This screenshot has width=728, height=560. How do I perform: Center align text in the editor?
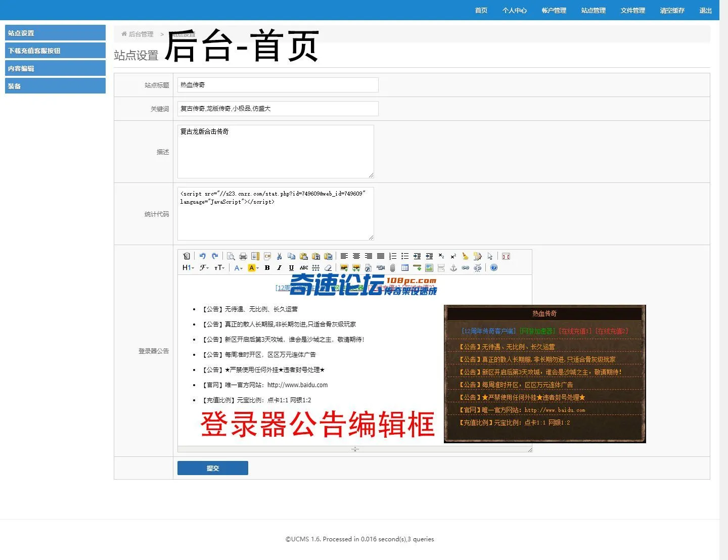tap(356, 256)
